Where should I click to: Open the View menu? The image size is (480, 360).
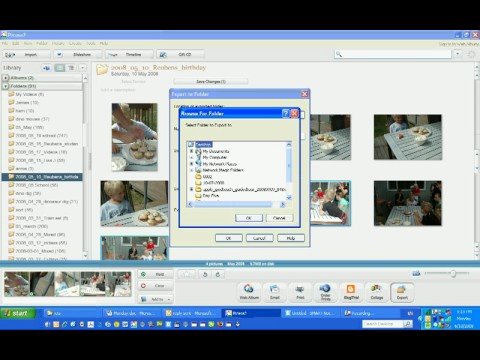coord(28,43)
